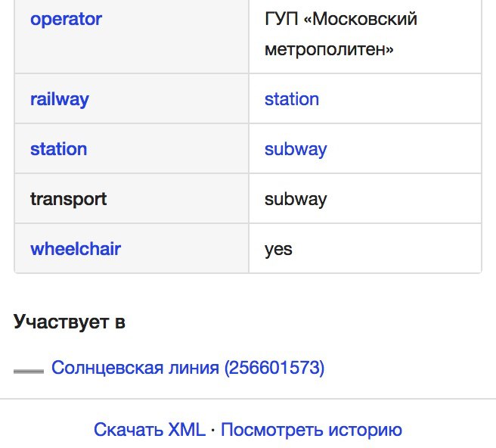Image resolution: width=496 pixels, height=448 pixels.
Task: Click the grey line icon beside Солнцевская линия
Action: (x=29, y=371)
